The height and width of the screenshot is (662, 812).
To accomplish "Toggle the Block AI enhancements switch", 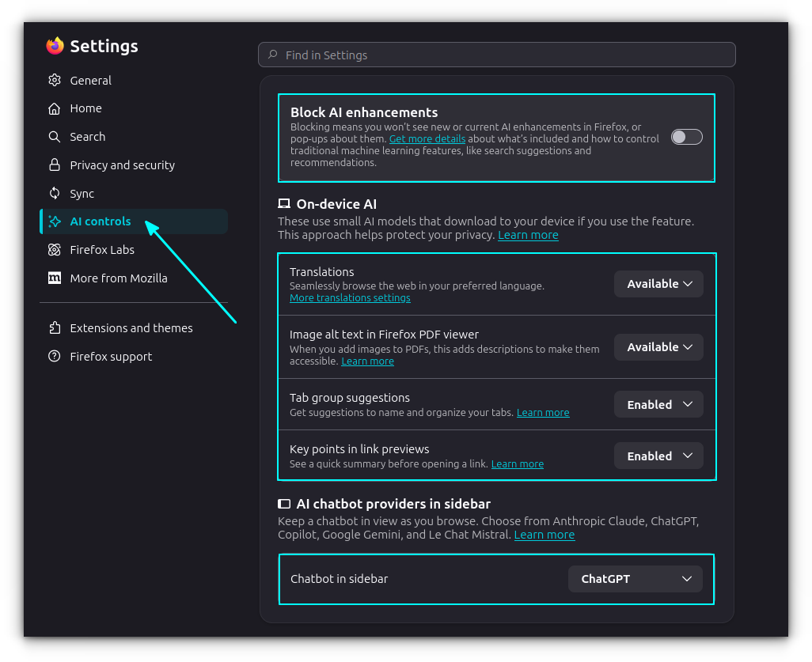I will click(687, 137).
